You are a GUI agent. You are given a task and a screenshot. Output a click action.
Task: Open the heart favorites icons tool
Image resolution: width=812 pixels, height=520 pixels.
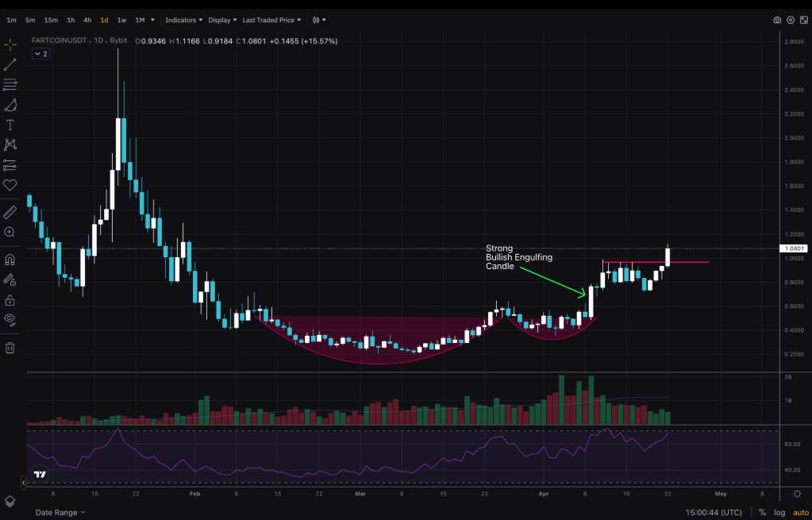pos(10,185)
